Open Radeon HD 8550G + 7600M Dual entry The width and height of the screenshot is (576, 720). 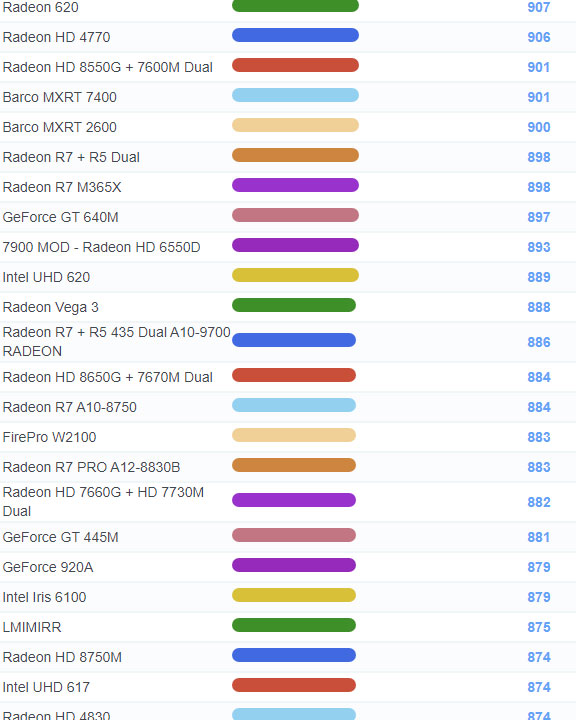(x=107, y=67)
